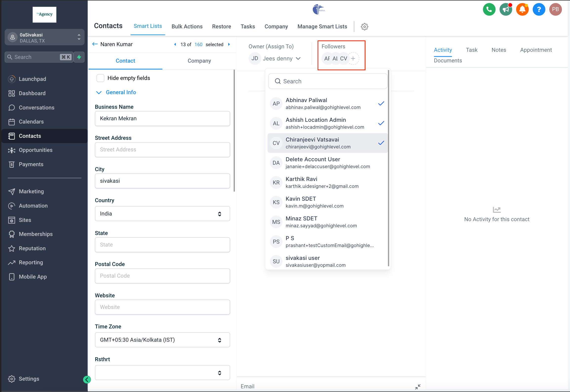
Task: Uncheck follower Ashish Location Admin
Action: pos(327,123)
